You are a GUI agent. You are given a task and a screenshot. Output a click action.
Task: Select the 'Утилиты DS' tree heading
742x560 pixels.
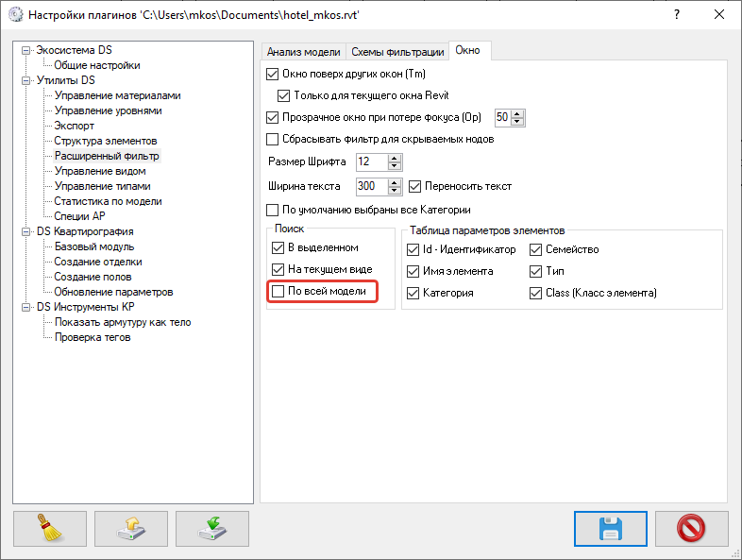click(x=66, y=80)
